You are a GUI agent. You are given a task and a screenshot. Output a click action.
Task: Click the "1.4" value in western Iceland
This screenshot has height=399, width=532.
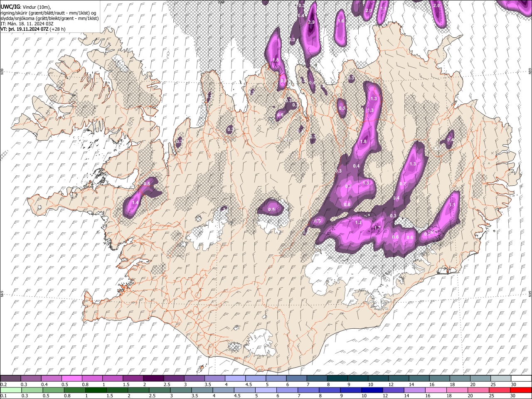(135, 202)
